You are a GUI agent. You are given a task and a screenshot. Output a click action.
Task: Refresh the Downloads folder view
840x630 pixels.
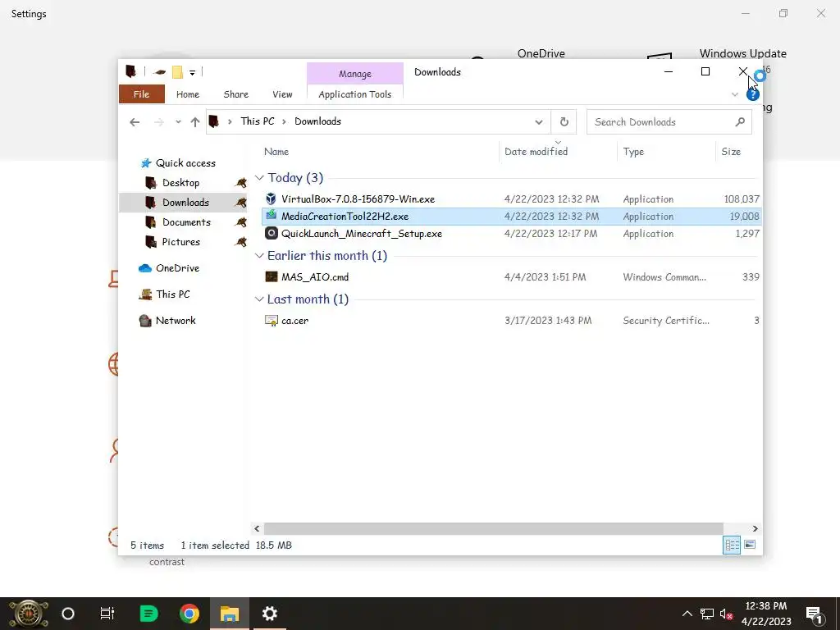[564, 121]
